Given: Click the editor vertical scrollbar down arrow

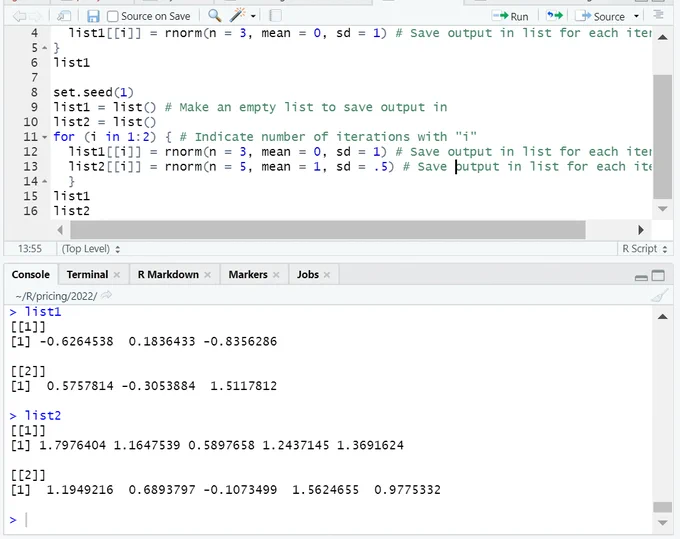Looking at the screenshot, I should 662,209.
